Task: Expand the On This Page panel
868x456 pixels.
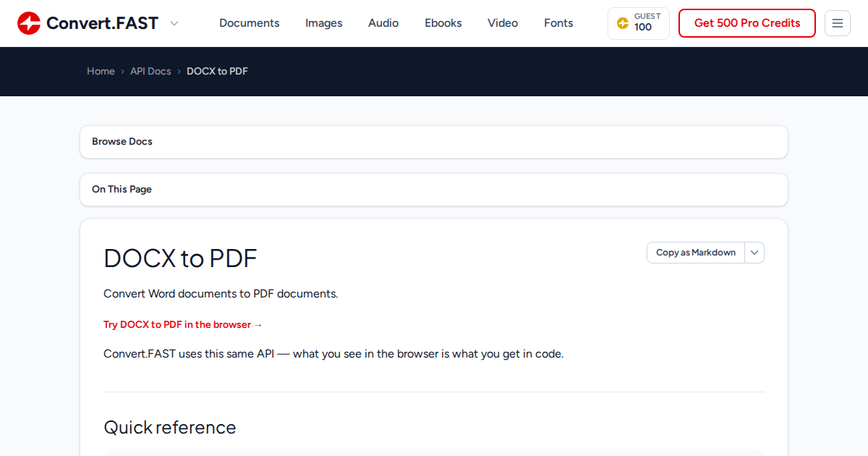Action: 434,190
